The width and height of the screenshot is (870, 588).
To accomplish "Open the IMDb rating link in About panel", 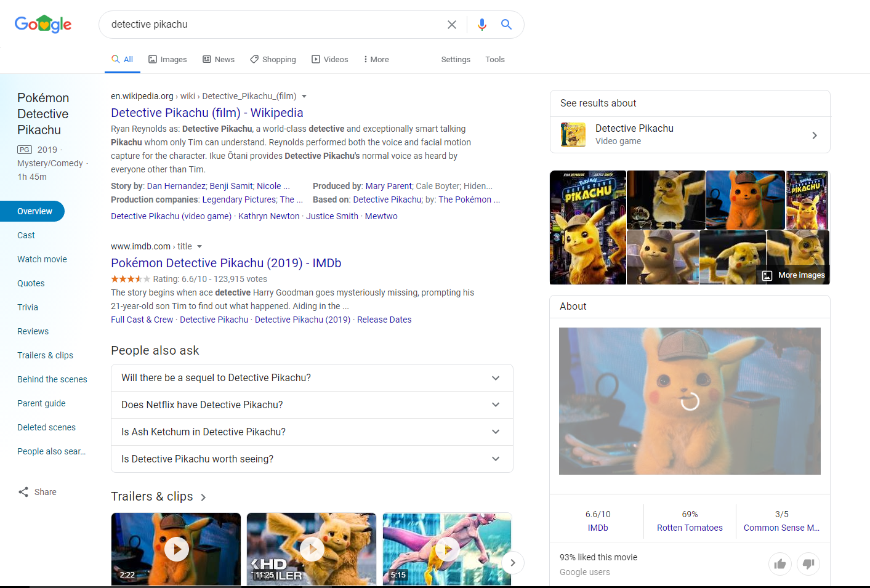I will point(598,528).
